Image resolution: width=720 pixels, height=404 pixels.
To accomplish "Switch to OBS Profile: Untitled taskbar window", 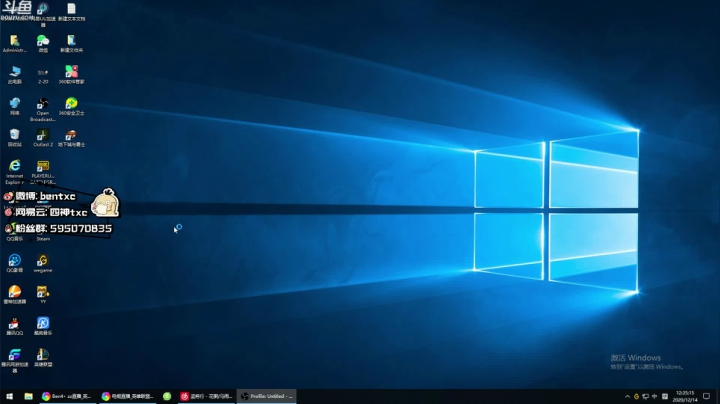I will click(x=266, y=396).
